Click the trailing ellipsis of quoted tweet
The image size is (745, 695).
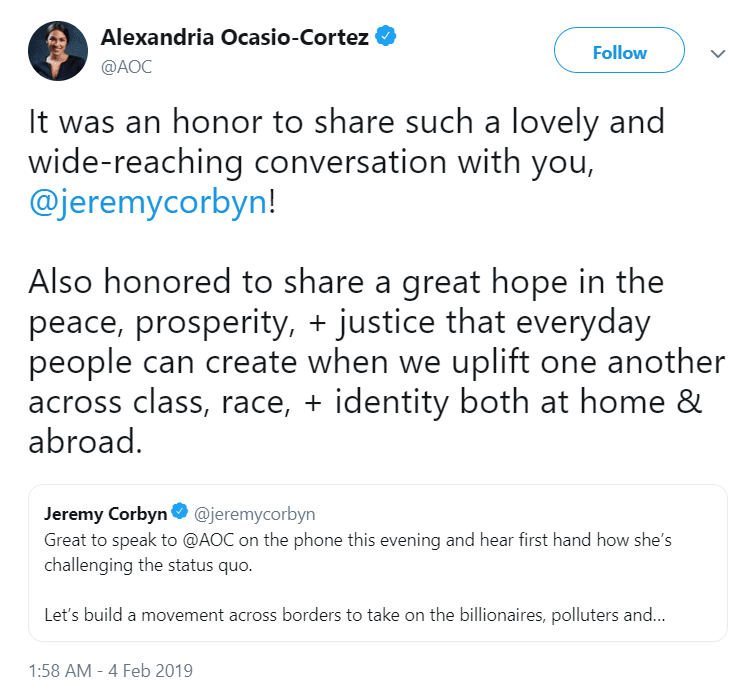point(656,613)
